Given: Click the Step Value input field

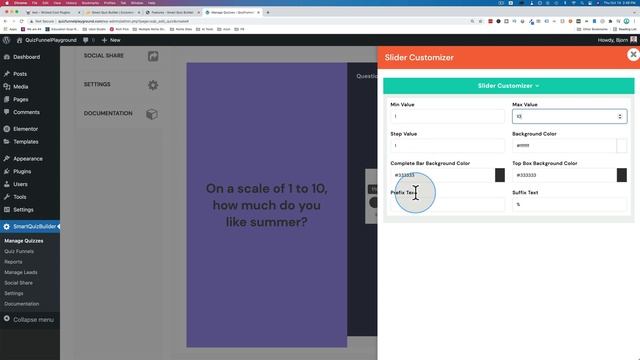Looking at the screenshot, I should point(447,146).
